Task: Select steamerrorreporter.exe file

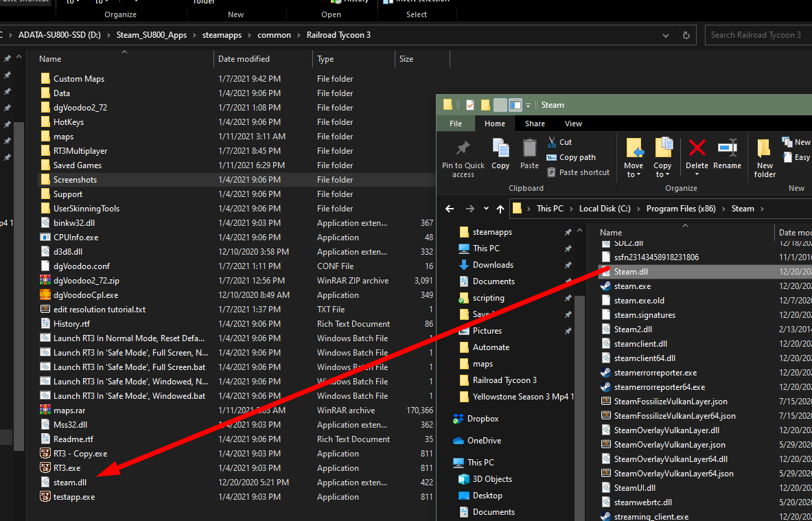Action: (655, 372)
